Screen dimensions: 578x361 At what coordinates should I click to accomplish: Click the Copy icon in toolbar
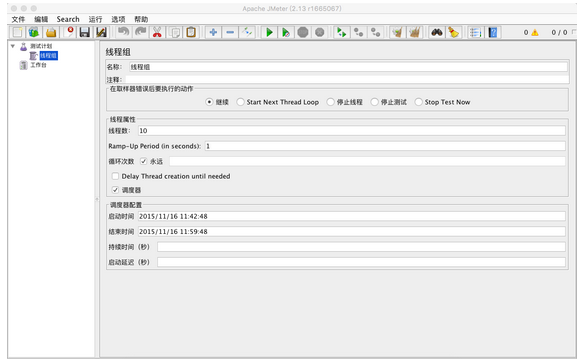pos(174,32)
